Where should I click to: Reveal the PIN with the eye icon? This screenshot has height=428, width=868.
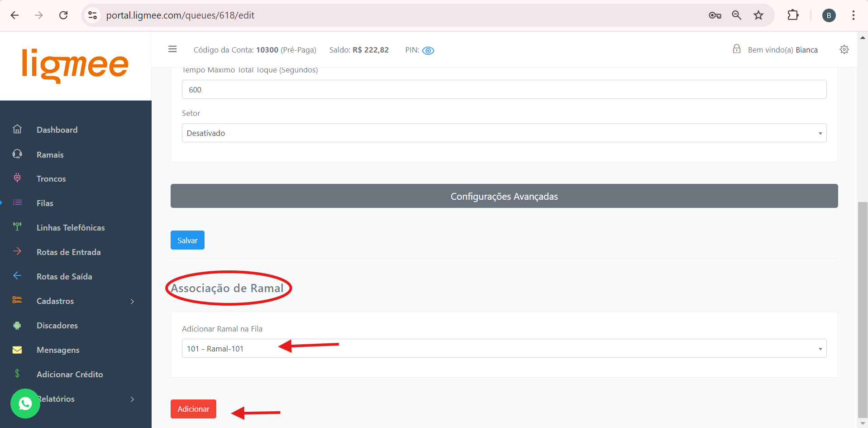click(428, 50)
